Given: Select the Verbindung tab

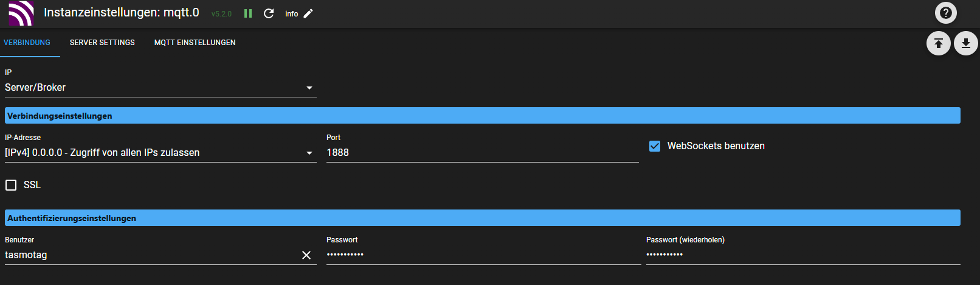Looking at the screenshot, I should pyautogui.click(x=27, y=43).
